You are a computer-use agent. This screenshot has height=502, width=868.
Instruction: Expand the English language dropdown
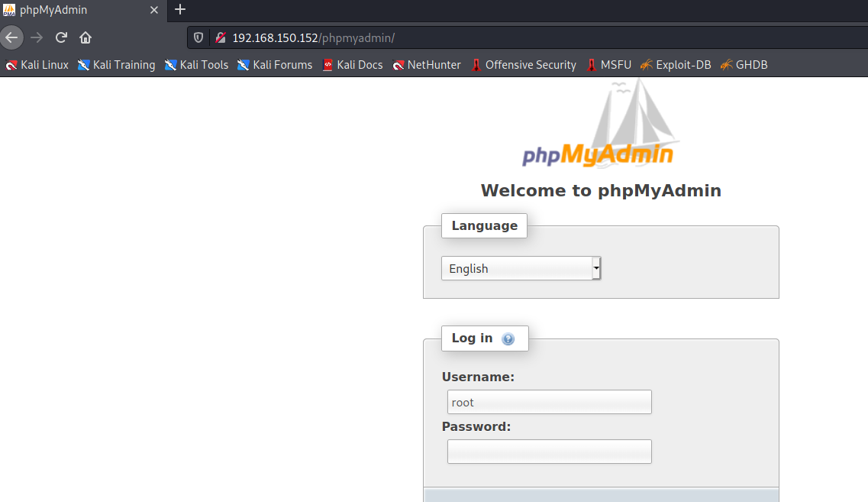(521, 268)
